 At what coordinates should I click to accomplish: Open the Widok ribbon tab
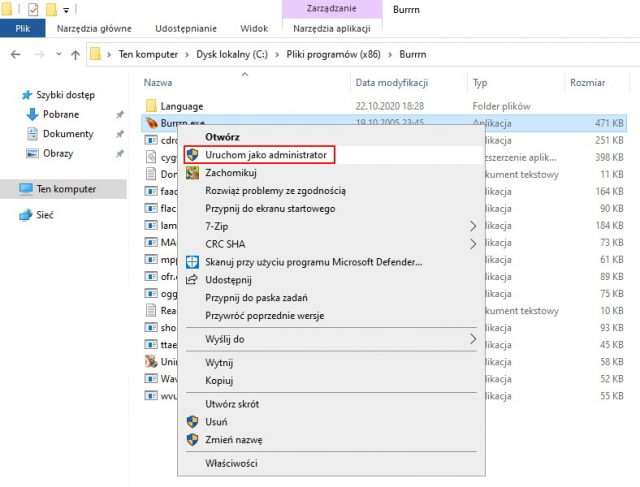click(x=254, y=29)
